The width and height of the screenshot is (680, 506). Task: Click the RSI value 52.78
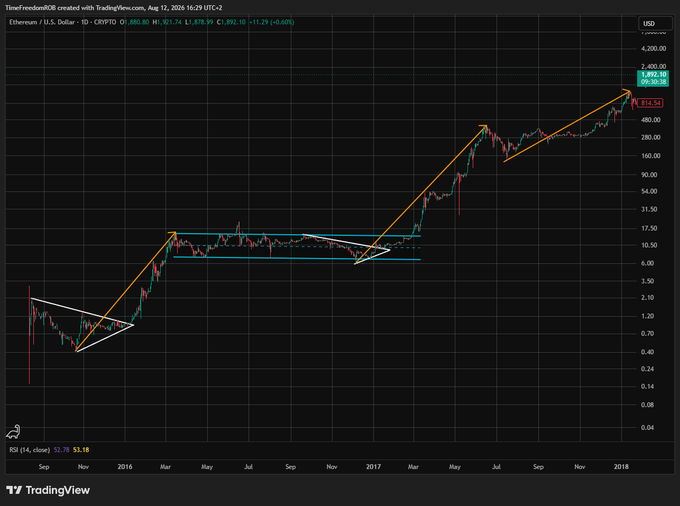click(61, 450)
